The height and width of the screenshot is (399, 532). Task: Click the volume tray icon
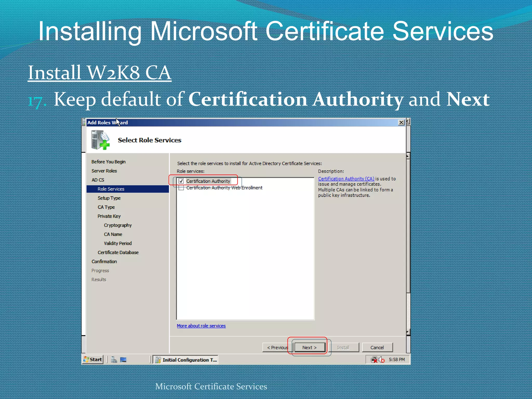pos(381,360)
